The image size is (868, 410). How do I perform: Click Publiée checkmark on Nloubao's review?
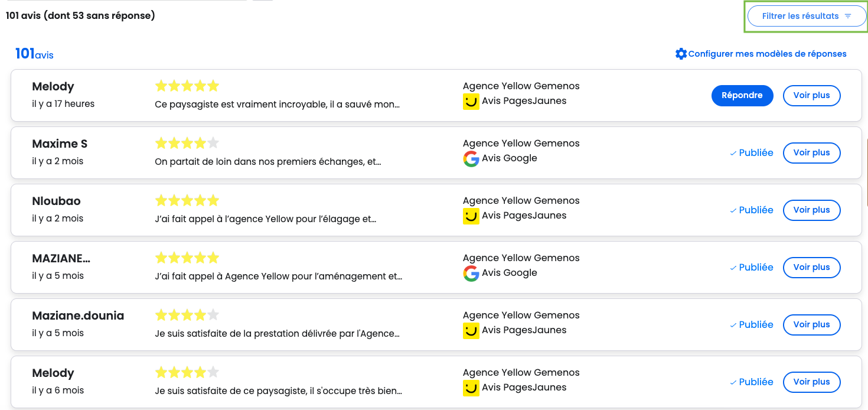pyautogui.click(x=733, y=210)
